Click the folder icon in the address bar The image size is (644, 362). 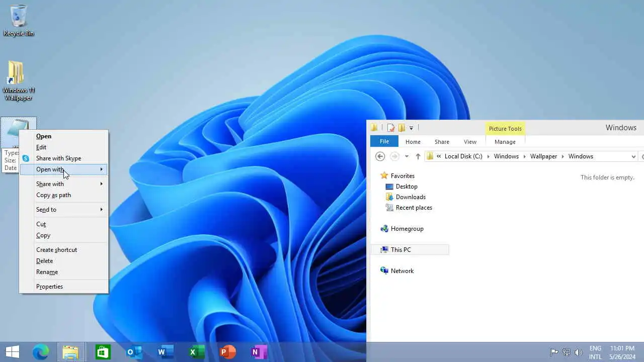430,156
